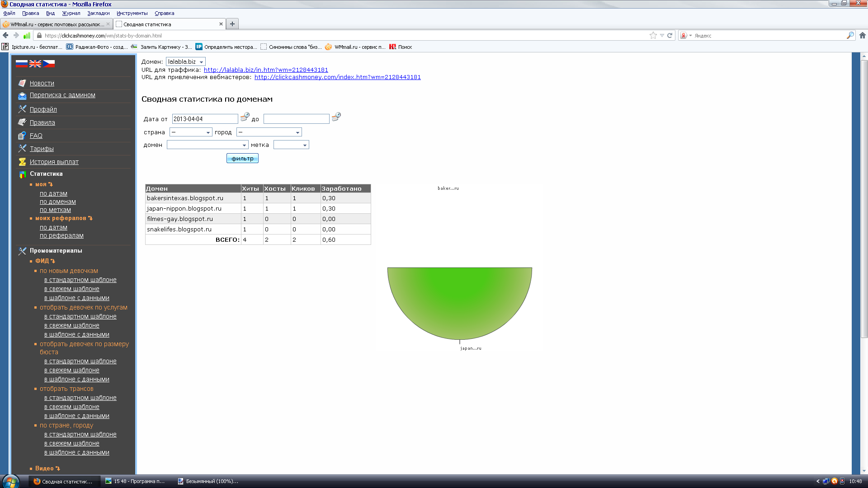The width and height of the screenshot is (868, 488).
Task: Switch to the WMmail.ru tab
Action: 57,24
